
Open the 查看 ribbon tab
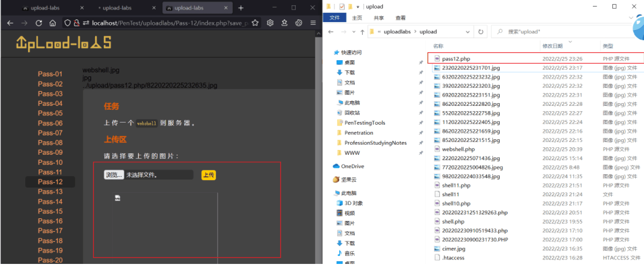(400, 18)
